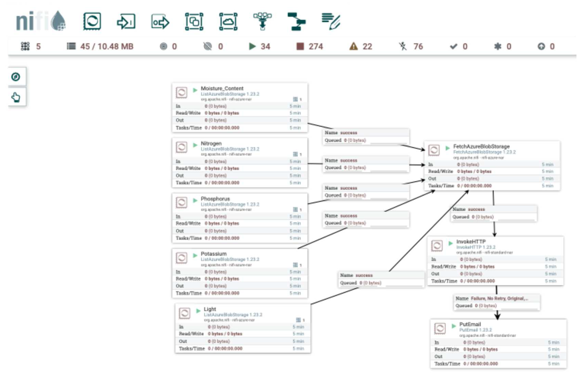588x379 pixels.
Task: Click the Moisture_Content processor icon
Action: pos(181,92)
